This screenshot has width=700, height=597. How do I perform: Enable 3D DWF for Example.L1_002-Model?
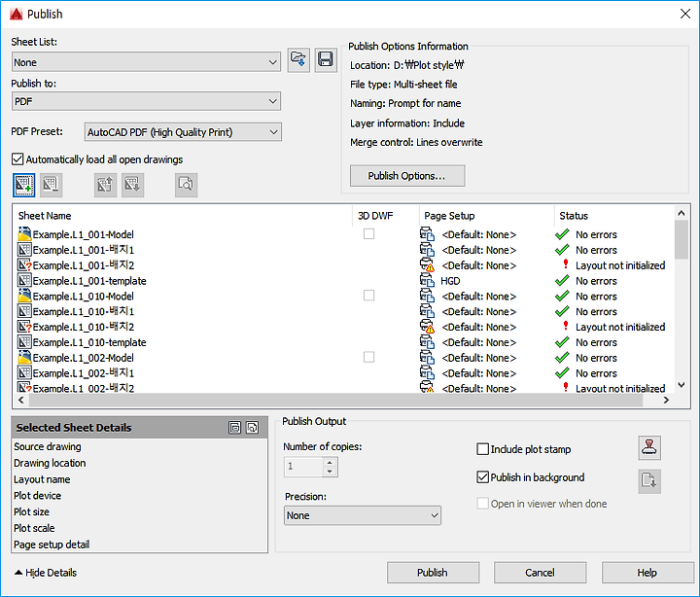368,357
